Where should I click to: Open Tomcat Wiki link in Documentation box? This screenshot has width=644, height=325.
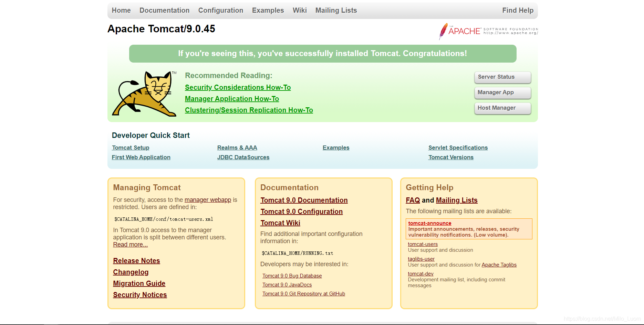click(x=280, y=223)
